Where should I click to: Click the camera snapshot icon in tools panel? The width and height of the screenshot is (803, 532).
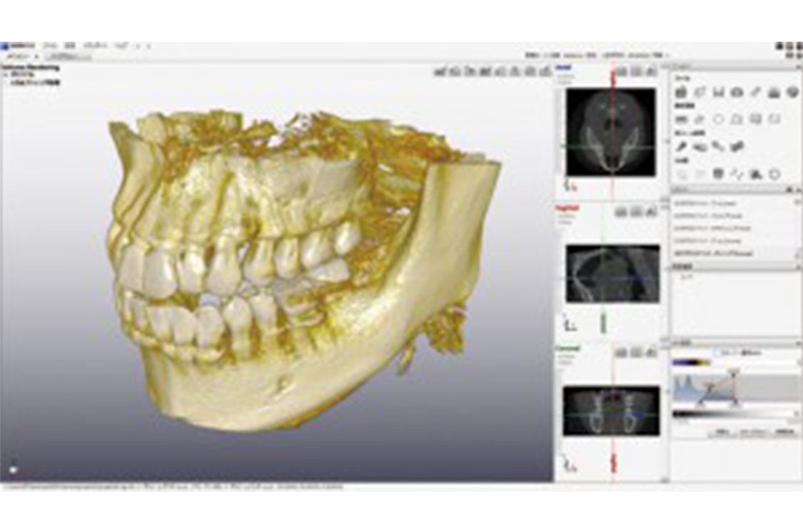point(737,92)
